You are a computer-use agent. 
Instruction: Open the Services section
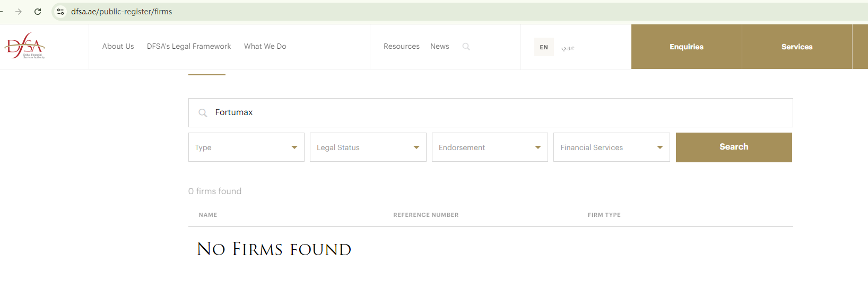coord(797,47)
